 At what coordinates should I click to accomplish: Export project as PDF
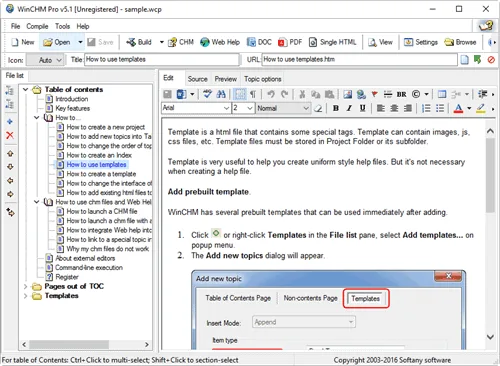290,42
